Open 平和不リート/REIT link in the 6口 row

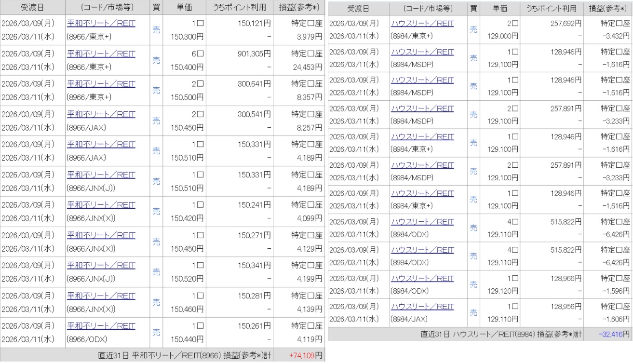pos(101,54)
